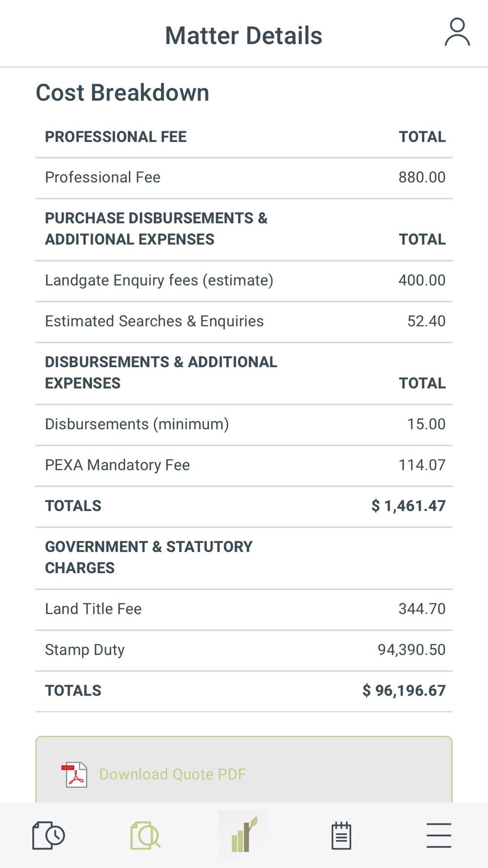Select Estimated Searches & Enquiries row
Screen dimensions: 488x868
pyautogui.click(x=244, y=321)
